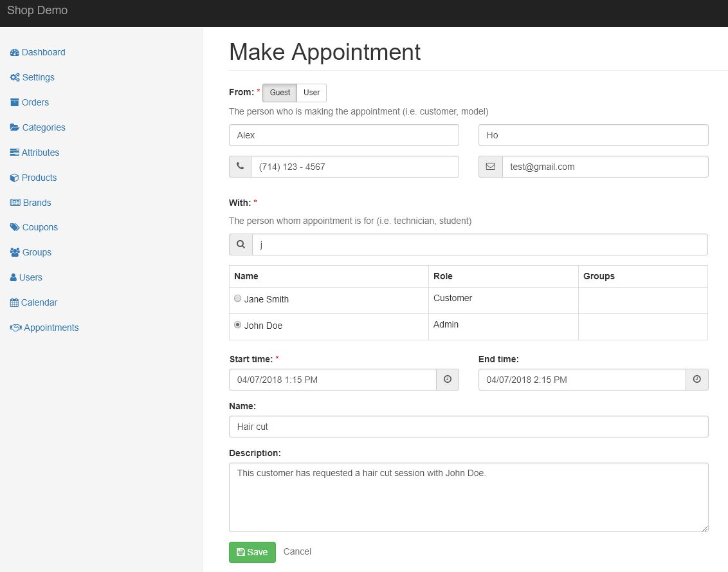
Task: Go to the Products page in sidebar
Action: point(39,178)
